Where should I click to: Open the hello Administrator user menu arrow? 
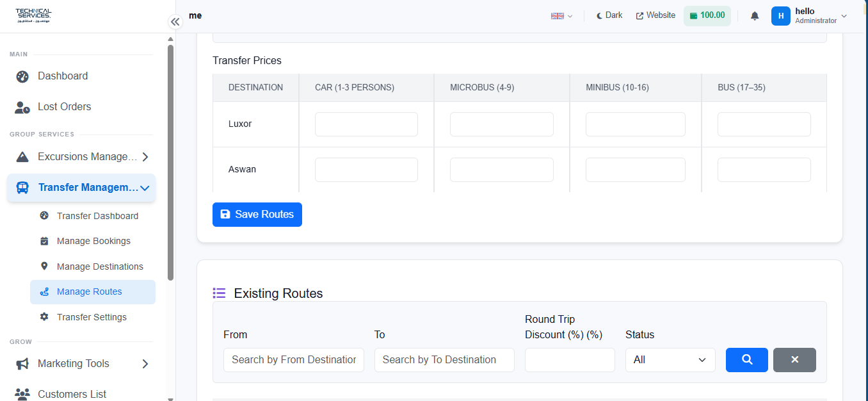point(844,16)
